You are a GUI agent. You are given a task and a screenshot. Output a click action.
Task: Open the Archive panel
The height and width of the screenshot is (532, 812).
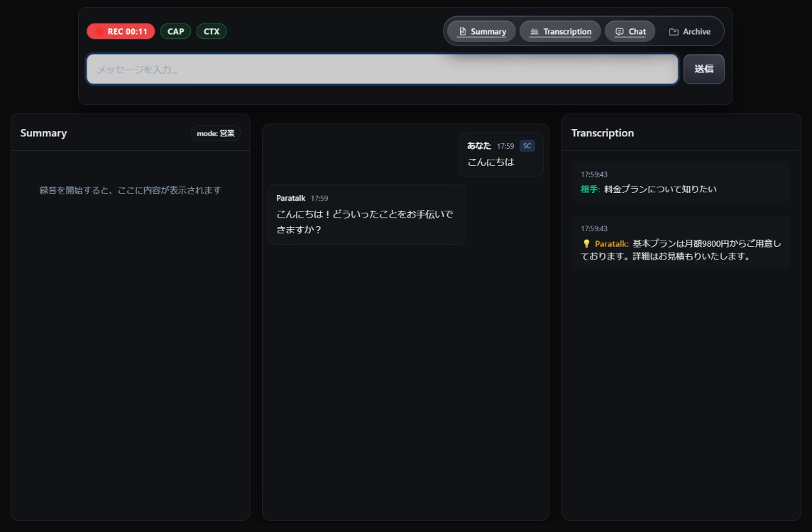pos(690,31)
